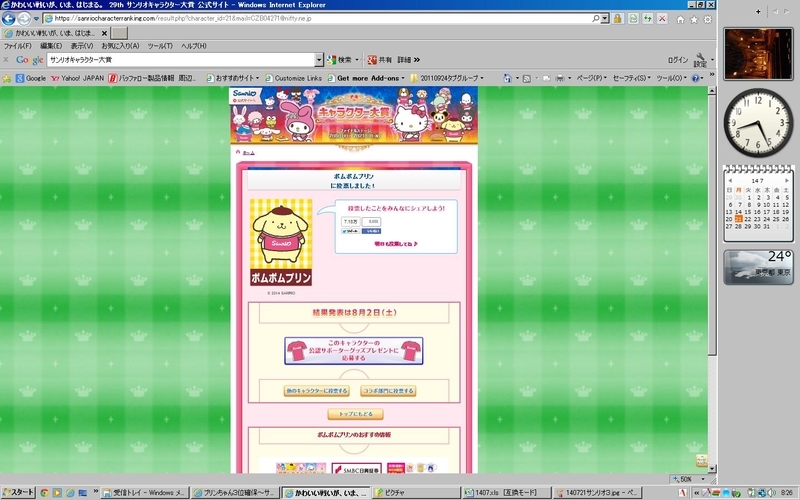The width and height of the screenshot is (800, 500).
Task: Click コラボ部門に投票する button
Action: click(x=388, y=391)
